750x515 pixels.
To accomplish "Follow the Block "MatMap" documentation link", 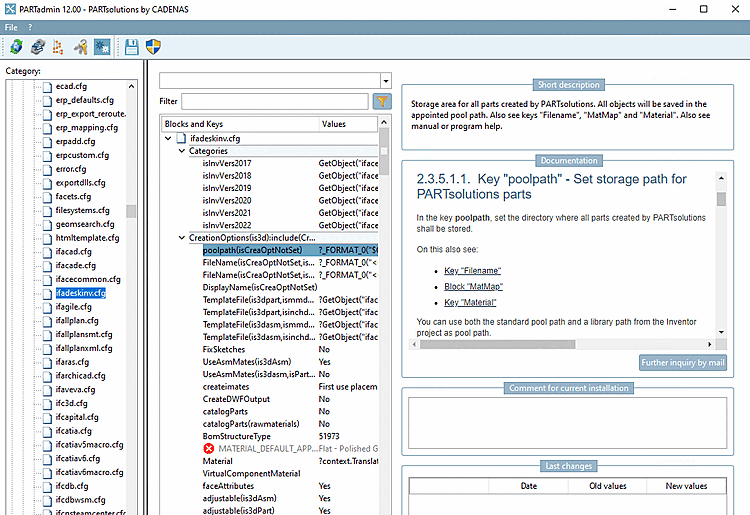I will pos(473,286).
